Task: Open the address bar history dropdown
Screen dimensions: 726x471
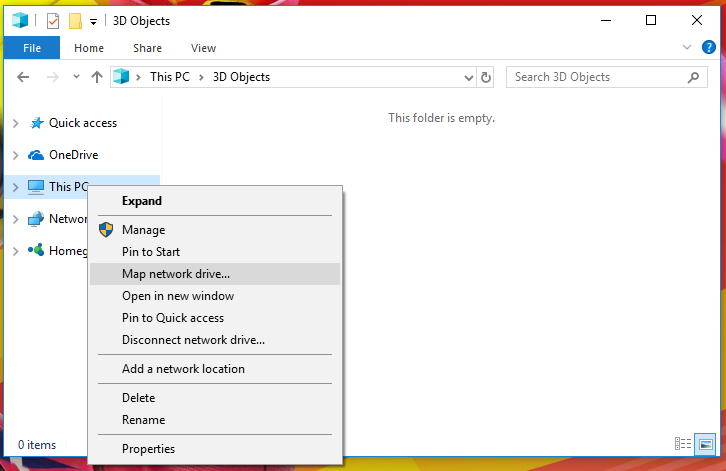Action: [x=468, y=77]
